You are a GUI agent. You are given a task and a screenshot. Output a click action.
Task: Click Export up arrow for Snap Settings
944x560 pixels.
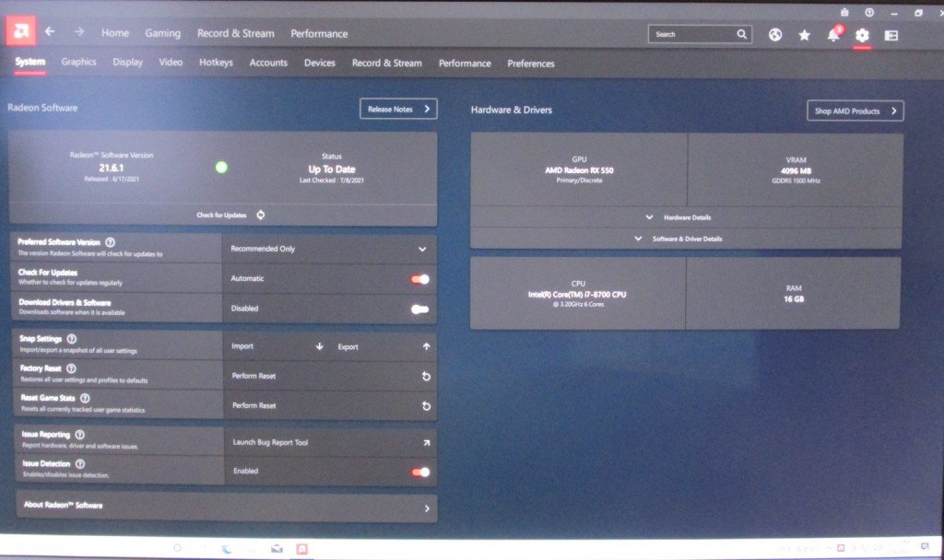pyautogui.click(x=426, y=346)
